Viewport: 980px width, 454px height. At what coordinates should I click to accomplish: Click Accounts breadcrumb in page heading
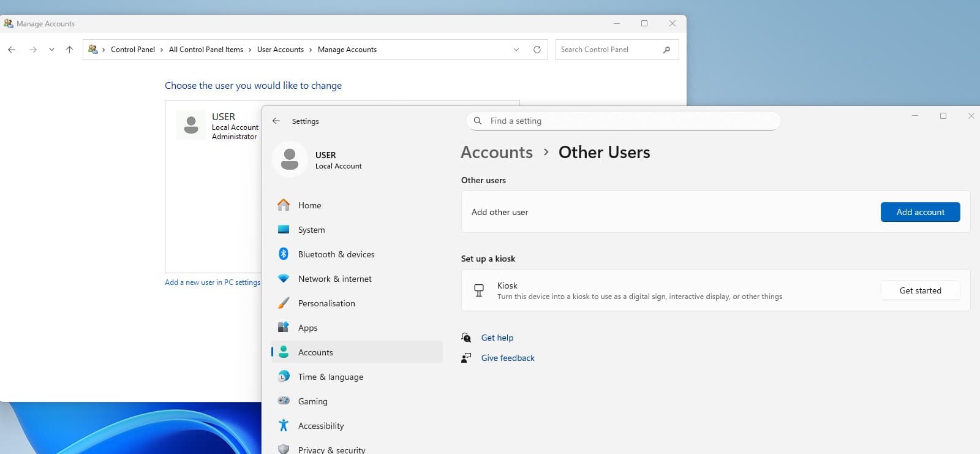pyautogui.click(x=497, y=152)
